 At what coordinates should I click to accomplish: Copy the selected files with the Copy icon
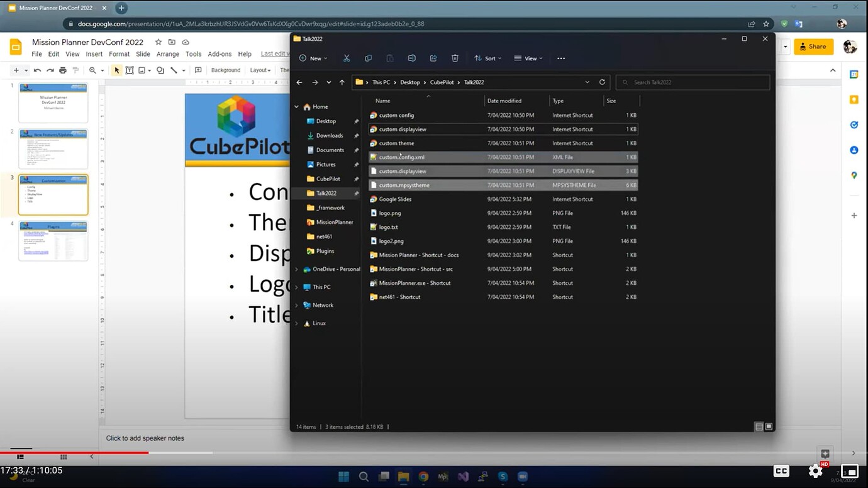pyautogui.click(x=367, y=58)
